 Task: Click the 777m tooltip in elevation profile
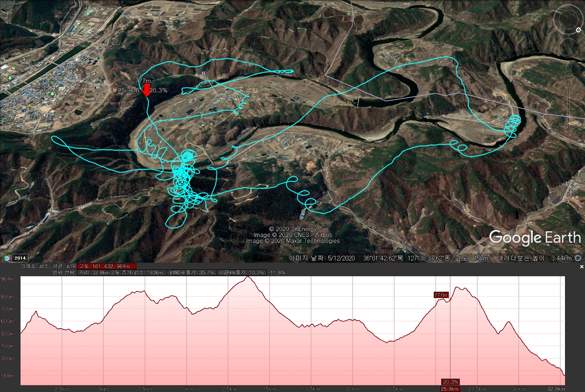point(441,295)
